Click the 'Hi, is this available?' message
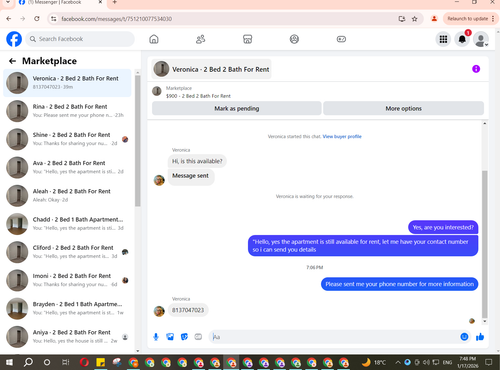The height and width of the screenshot is (370, 500). pyautogui.click(x=197, y=161)
